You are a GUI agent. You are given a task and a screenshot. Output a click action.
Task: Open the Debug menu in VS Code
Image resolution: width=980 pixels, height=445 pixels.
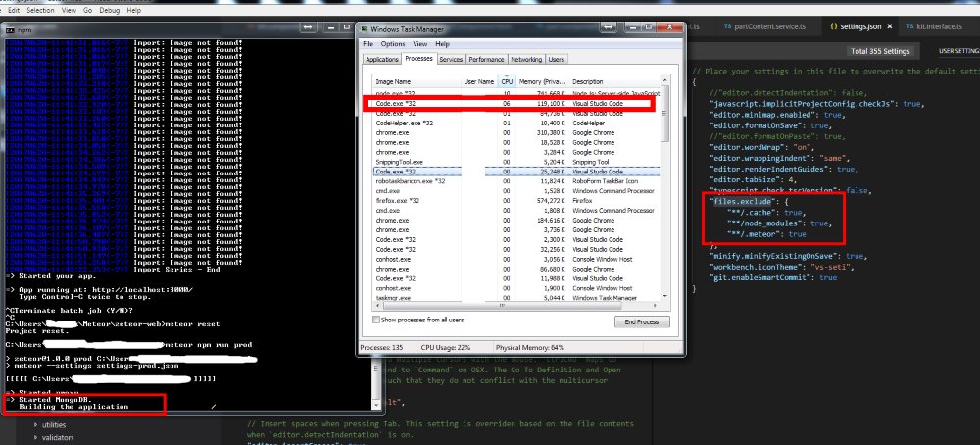coord(110,11)
